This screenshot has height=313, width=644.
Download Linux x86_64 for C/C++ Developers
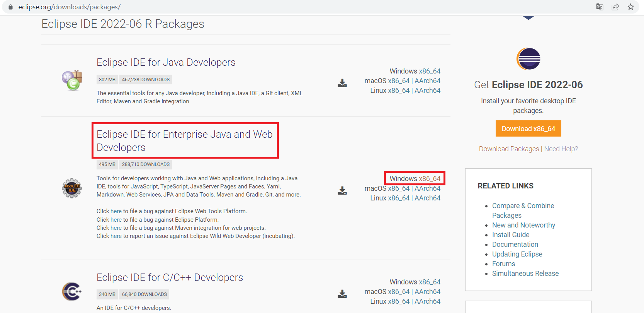[x=399, y=301]
